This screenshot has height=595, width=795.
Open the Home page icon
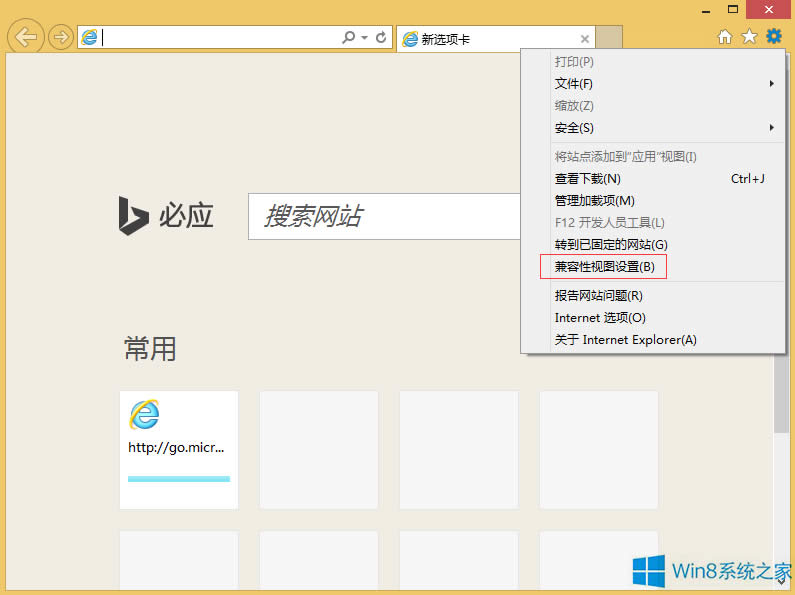click(x=726, y=37)
